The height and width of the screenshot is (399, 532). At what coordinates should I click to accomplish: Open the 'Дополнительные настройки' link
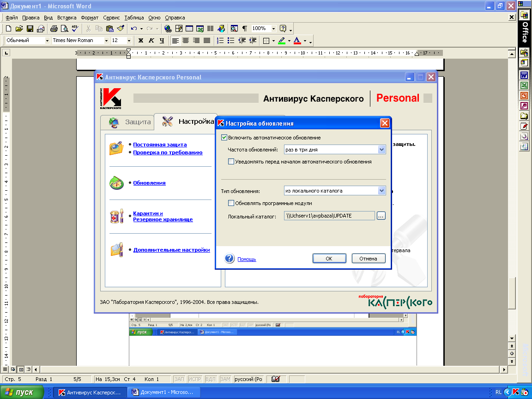172,250
